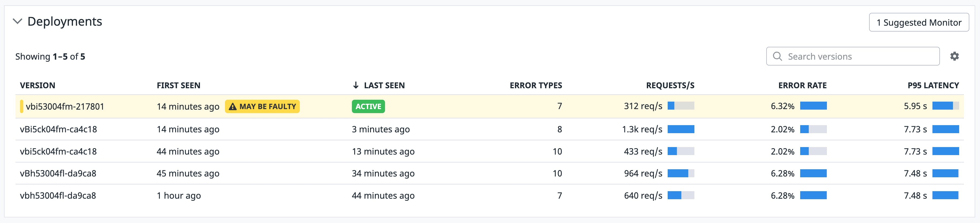The image size is (980, 223).
Task: Open version vbi53004fm-217801 details
Action: click(65, 106)
